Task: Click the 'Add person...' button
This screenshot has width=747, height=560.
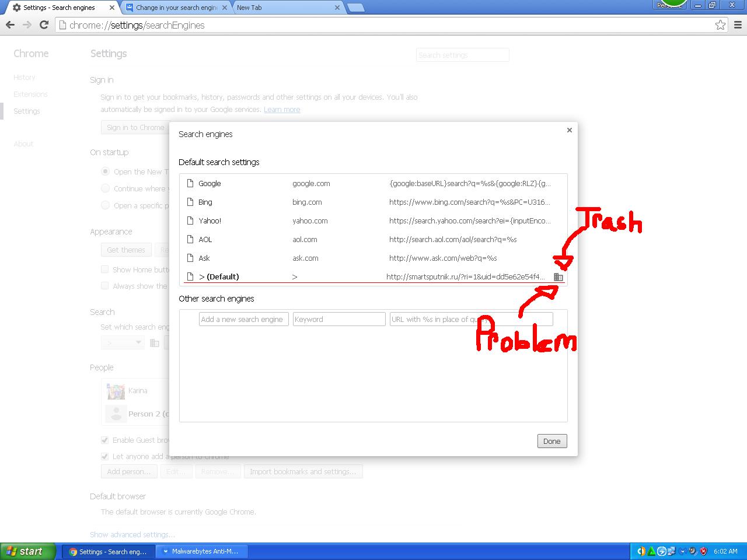Action: (129, 471)
